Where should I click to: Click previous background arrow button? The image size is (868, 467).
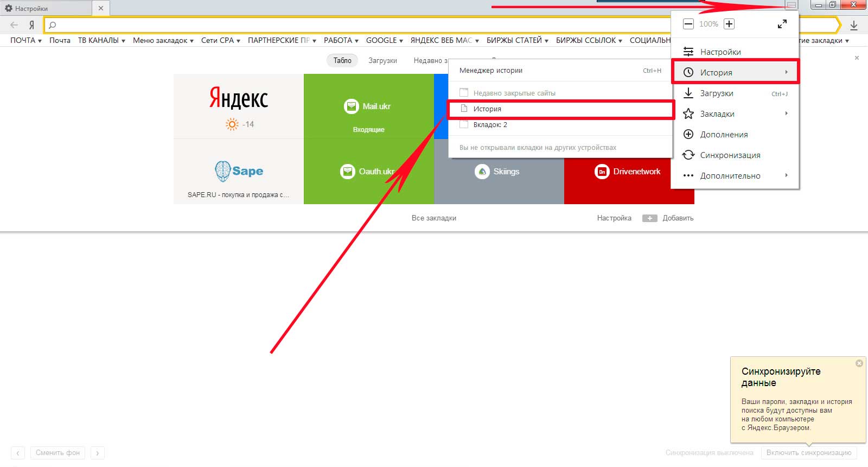18,452
